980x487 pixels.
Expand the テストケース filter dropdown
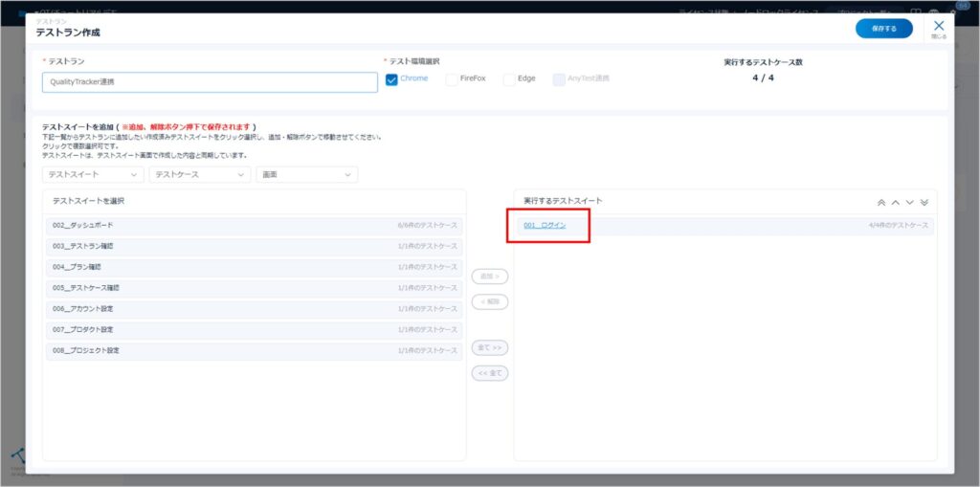200,174
